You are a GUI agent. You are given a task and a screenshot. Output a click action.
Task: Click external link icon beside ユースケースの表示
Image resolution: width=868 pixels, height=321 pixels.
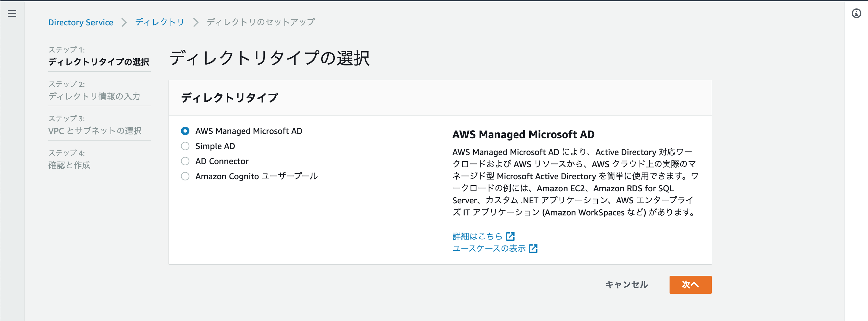(533, 248)
